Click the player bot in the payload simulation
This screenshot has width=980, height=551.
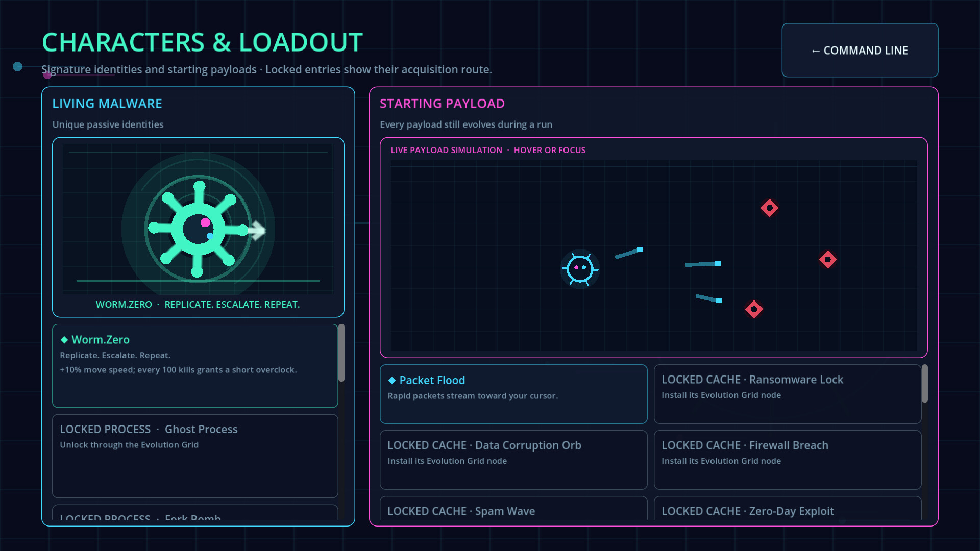coord(580,268)
